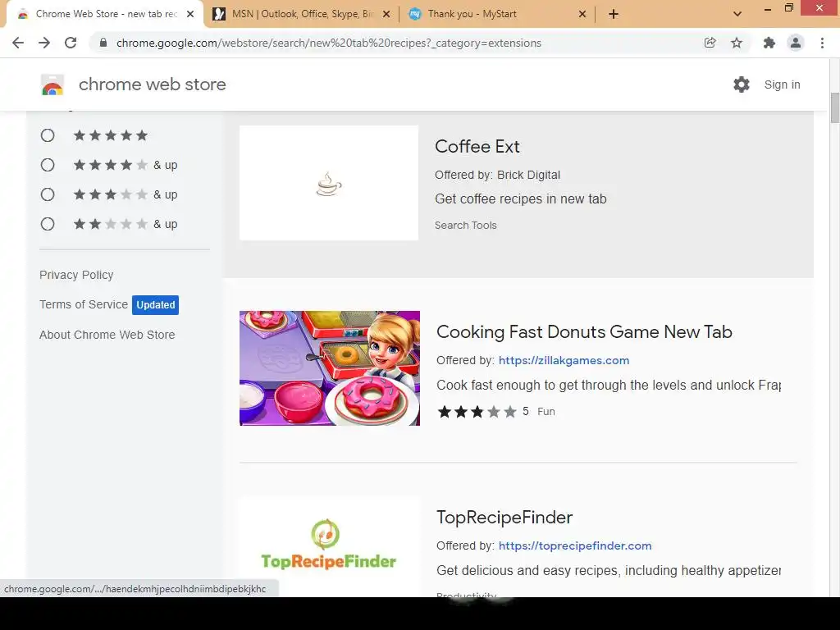The width and height of the screenshot is (840, 630).
Task: Switch to the Thank you - MyStart tab
Action: pyautogui.click(x=497, y=14)
